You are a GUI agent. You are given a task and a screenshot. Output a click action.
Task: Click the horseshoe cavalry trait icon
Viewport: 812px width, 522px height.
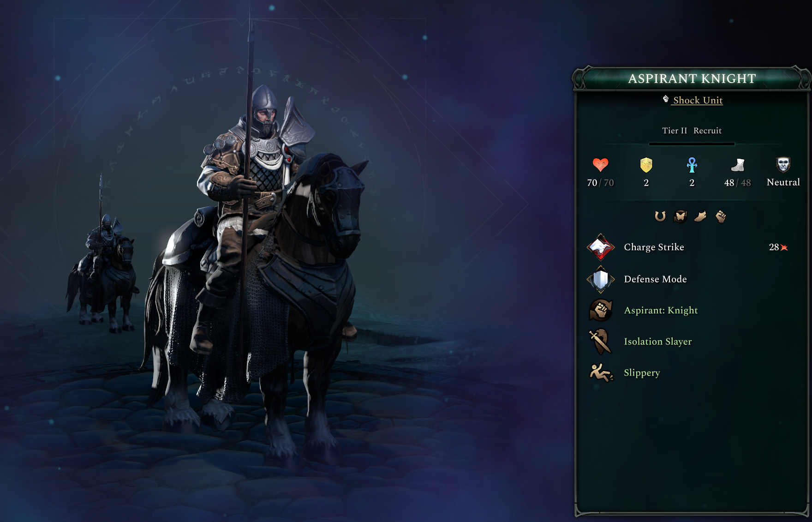click(660, 216)
